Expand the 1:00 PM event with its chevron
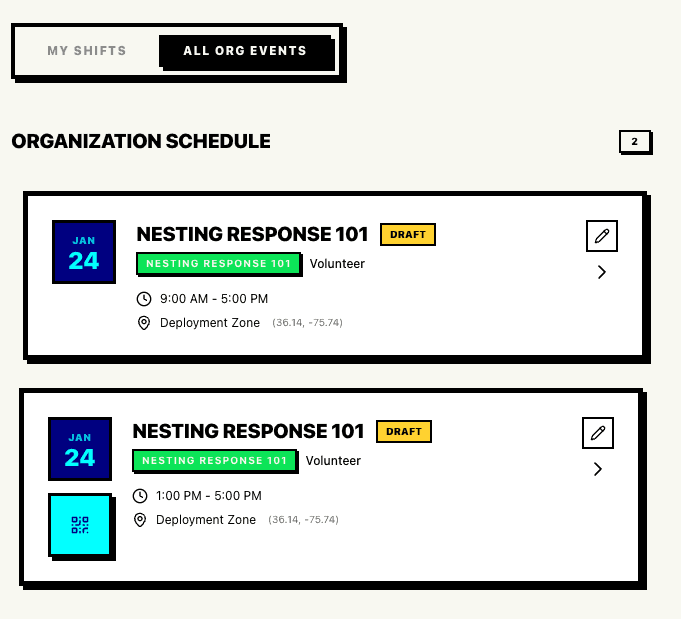 coord(598,469)
